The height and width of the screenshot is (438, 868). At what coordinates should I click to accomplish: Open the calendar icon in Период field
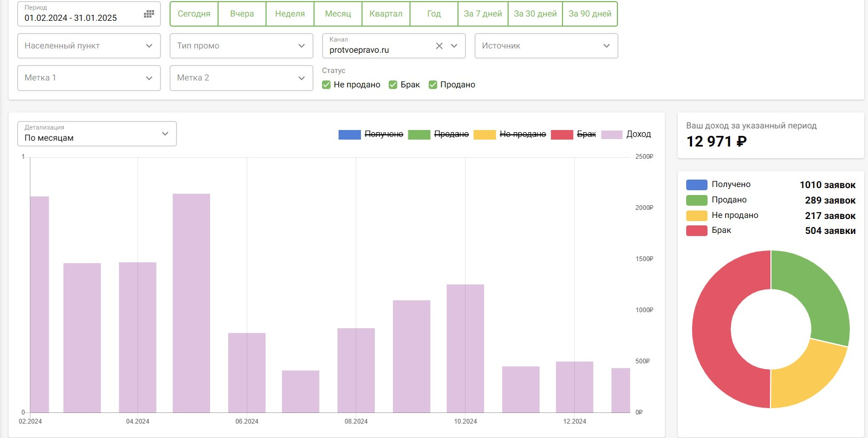click(x=149, y=14)
